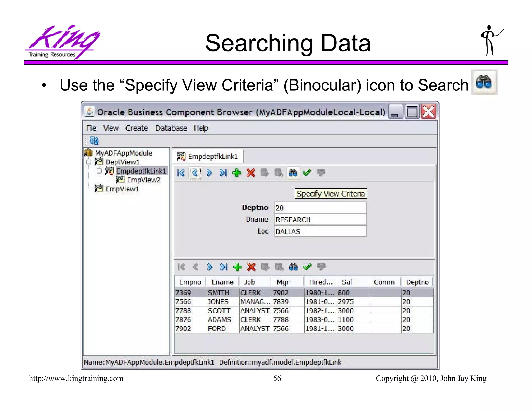Viewport: 532px width, 411px height.
Task: Select the JONES employee row
Action: tap(304, 302)
